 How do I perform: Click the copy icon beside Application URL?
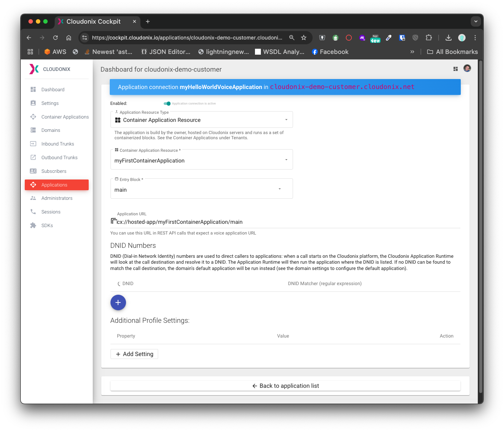[x=114, y=221]
